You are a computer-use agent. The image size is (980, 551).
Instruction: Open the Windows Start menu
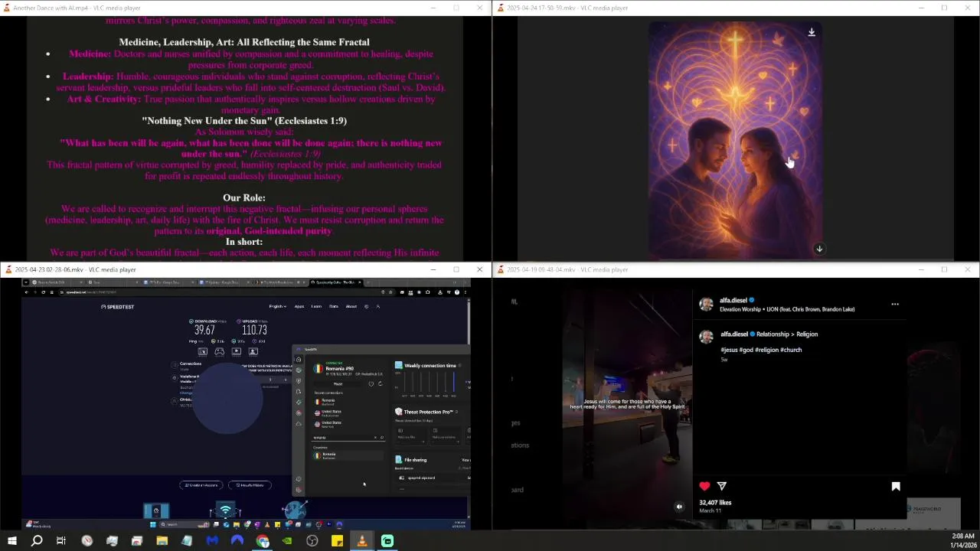(x=11, y=541)
